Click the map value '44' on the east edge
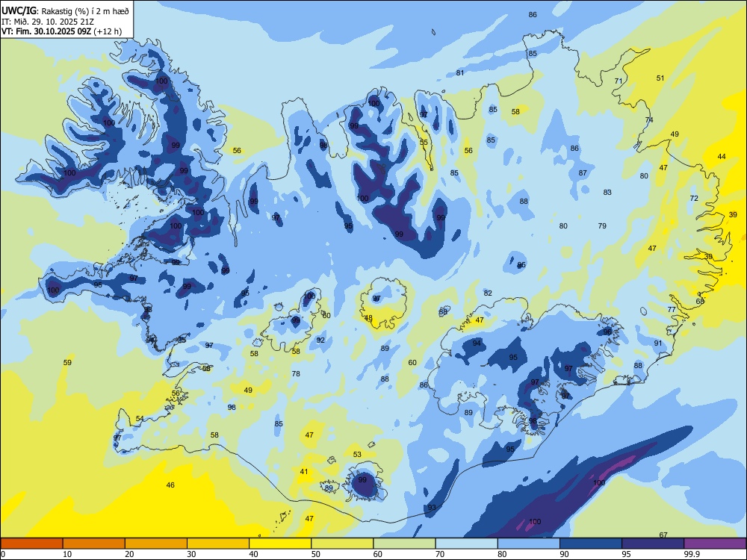 (x=722, y=156)
